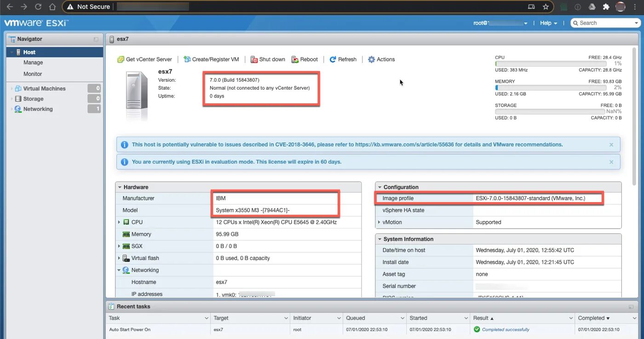This screenshot has width=644, height=339.
Task: Click the Image profile value text
Action: pos(530,198)
